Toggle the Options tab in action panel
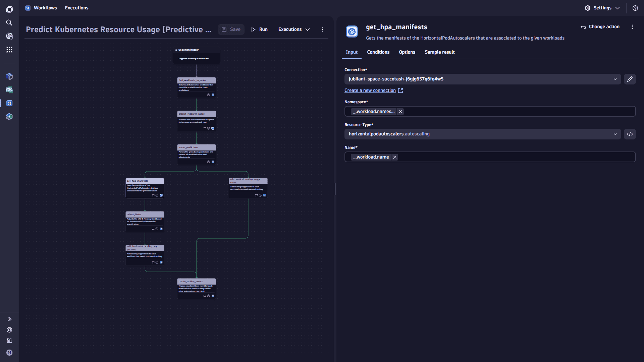Image resolution: width=644 pixels, height=362 pixels. tap(407, 52)
